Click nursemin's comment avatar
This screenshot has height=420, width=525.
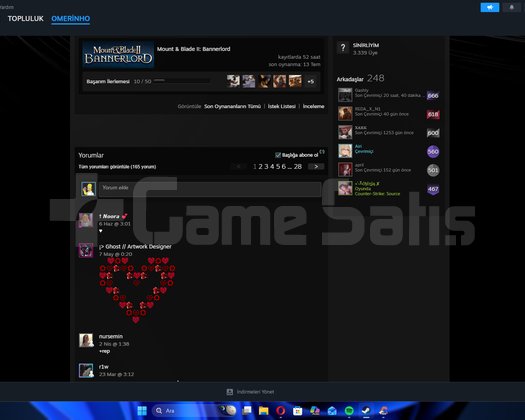coord(86,340)
